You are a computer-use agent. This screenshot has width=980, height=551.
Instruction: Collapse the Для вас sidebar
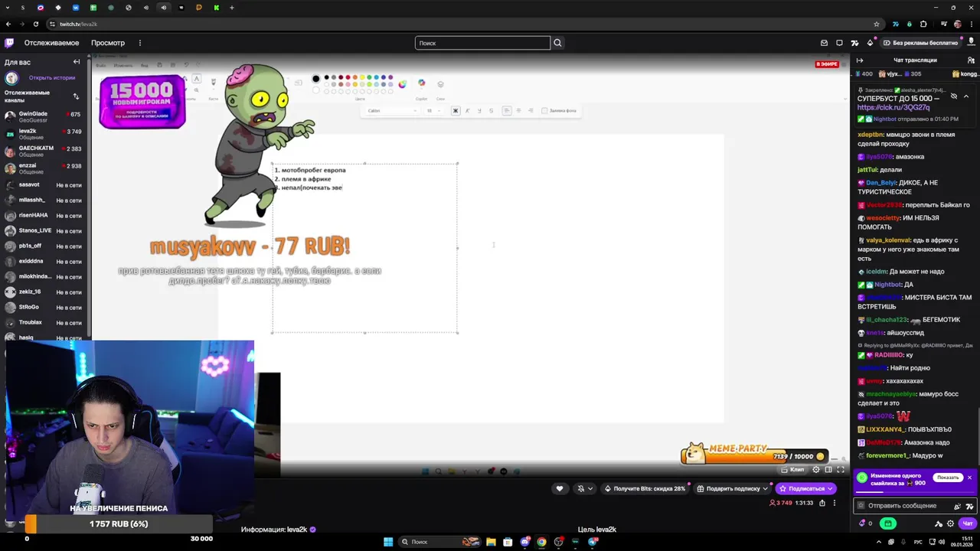click(77, 62)
